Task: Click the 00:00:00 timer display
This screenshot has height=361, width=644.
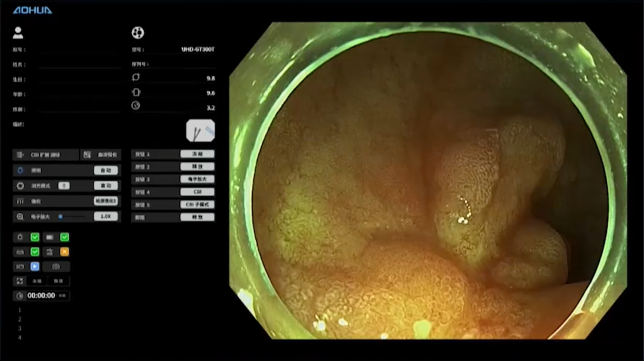Action: [41, 295]
